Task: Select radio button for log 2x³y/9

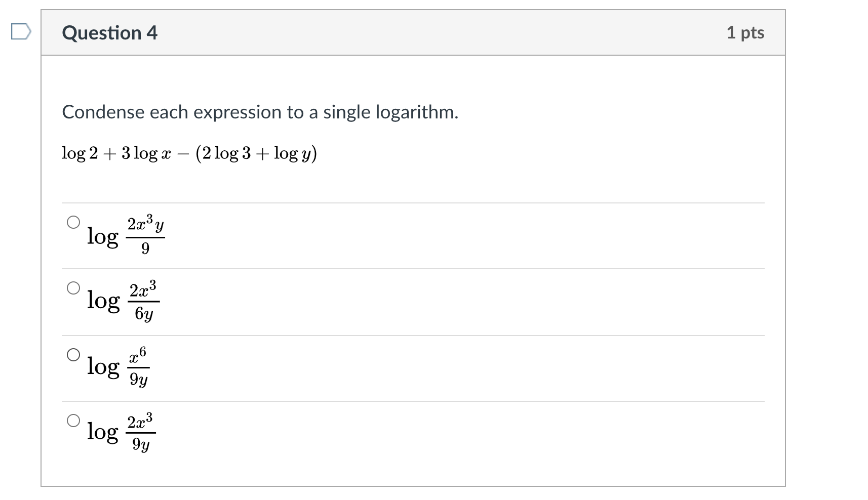Action: pos(74,221)
